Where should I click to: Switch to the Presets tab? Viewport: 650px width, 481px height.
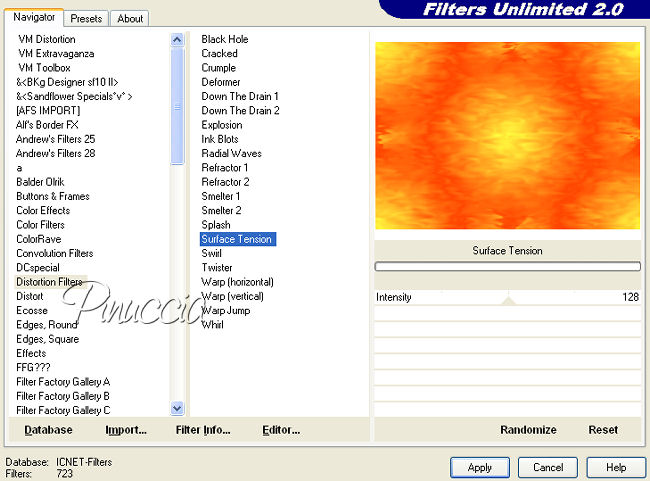(x=86, y=19)
